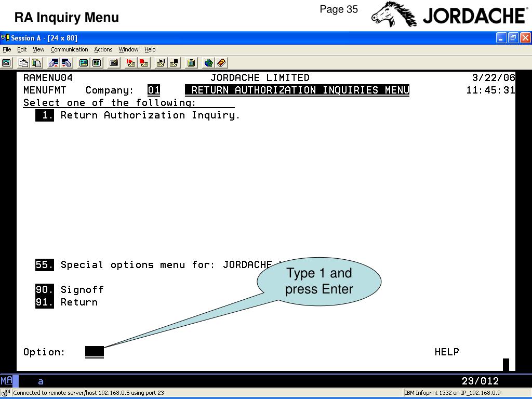The height and width of the screenshot is (399, 532).
Task: Click the Company field showing 01
Action: click(154, 90)
